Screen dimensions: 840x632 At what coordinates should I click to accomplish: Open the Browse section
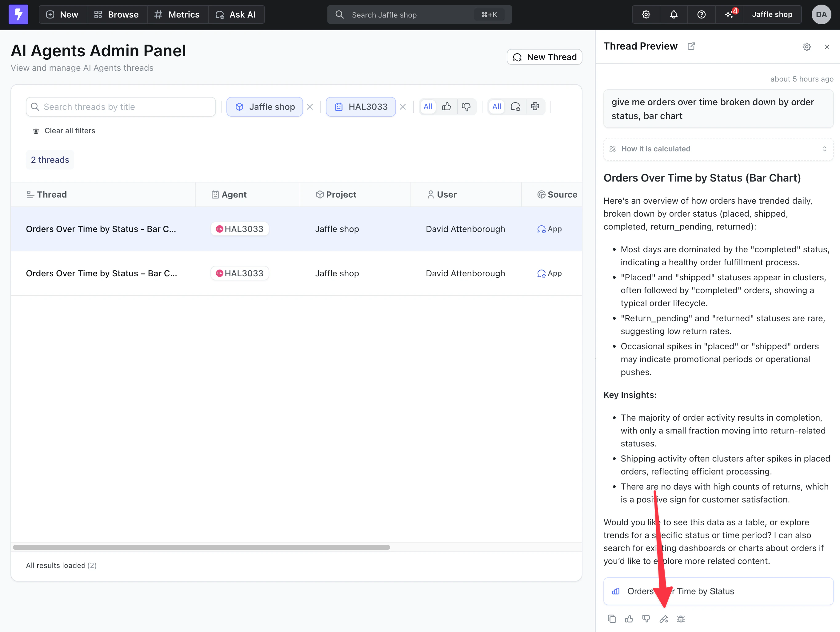pyautogui.click(x=117, y=14)
